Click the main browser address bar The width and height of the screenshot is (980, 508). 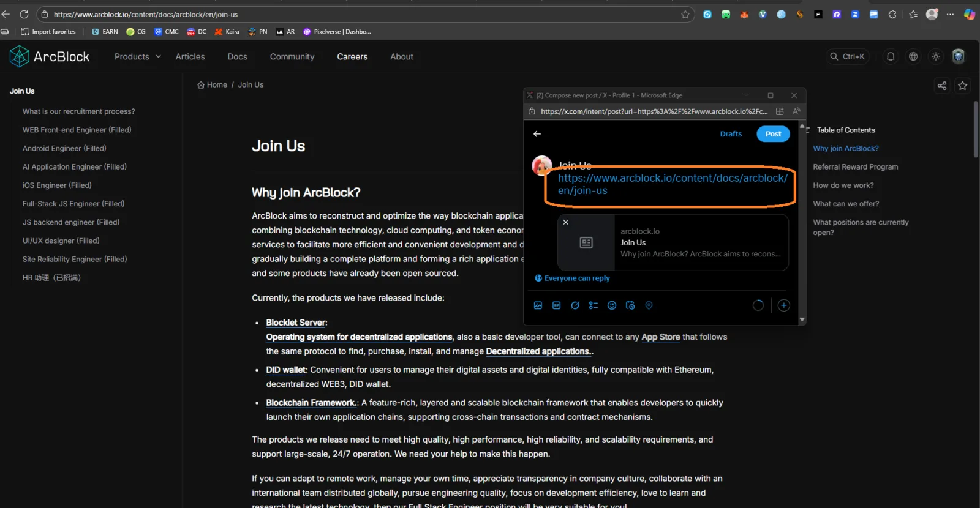tap(366, 14)
